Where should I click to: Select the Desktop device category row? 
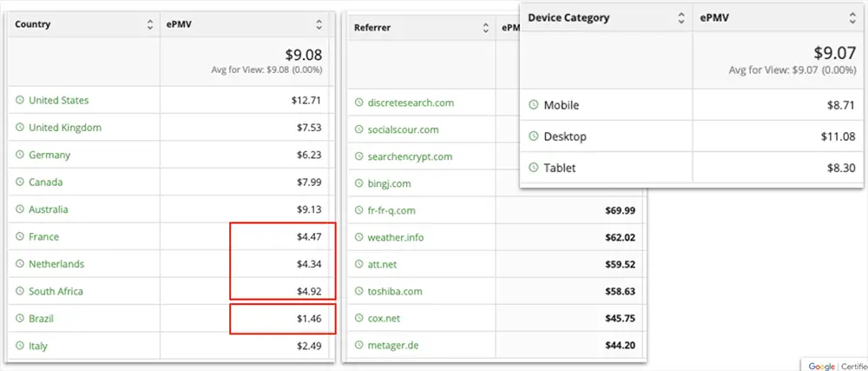point(692,136)
